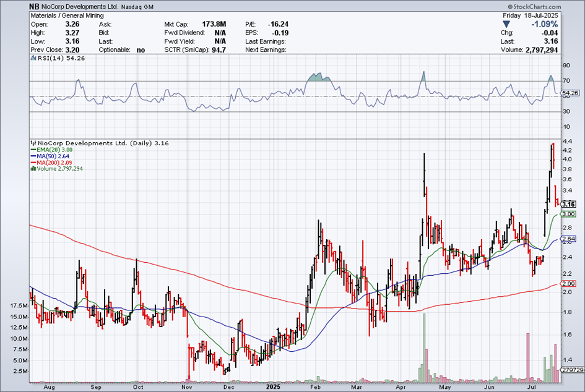Click the chart icon beside RSI(14) label
Viewport: 585px width, 392px height.
tap(33, 58)
